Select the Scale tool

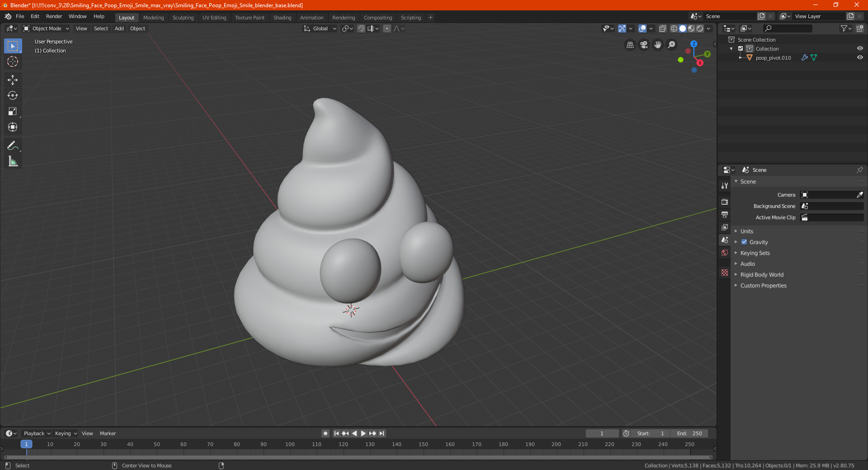(x=13, y=111)
